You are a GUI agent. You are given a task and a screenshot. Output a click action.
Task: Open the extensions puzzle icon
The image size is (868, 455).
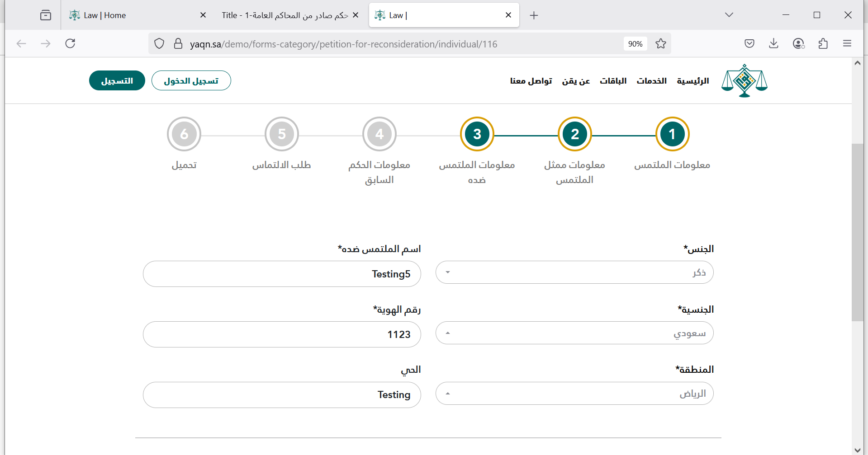pyautogui.click(x=823, y=43)
